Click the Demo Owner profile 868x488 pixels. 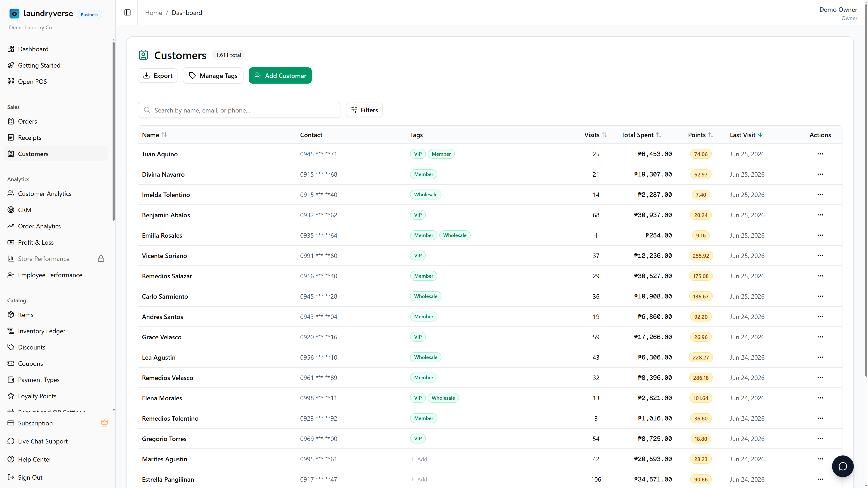coord(838,14)
